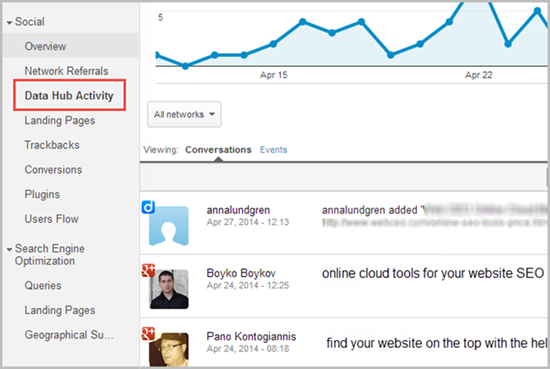
Task: Switch to the Events view tab
Action: 273,150
